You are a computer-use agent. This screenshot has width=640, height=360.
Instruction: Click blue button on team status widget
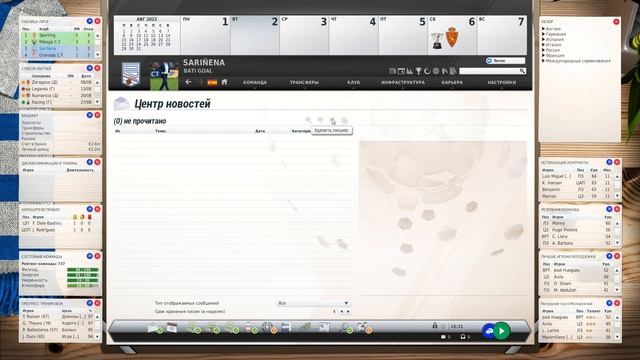coord(89,256)
